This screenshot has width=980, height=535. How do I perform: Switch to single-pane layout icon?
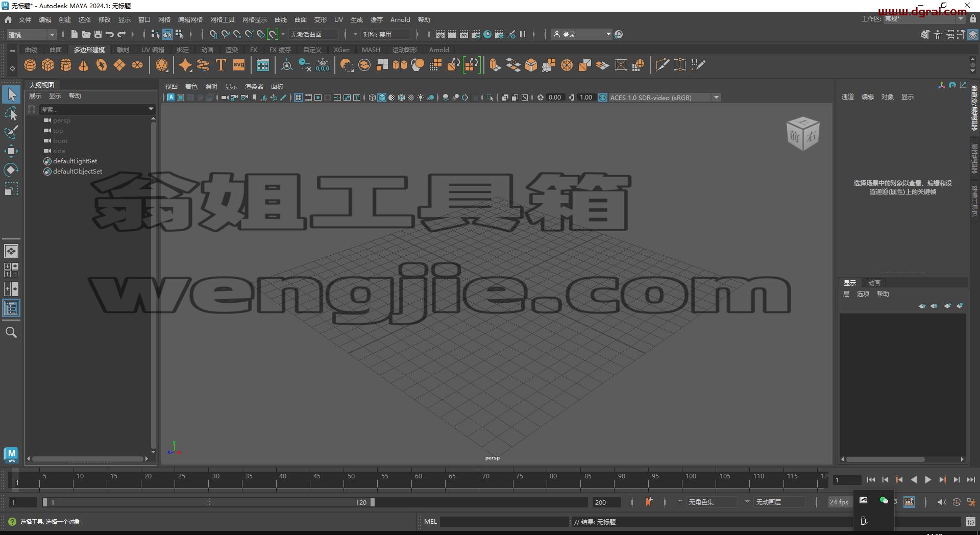point(11,251)
